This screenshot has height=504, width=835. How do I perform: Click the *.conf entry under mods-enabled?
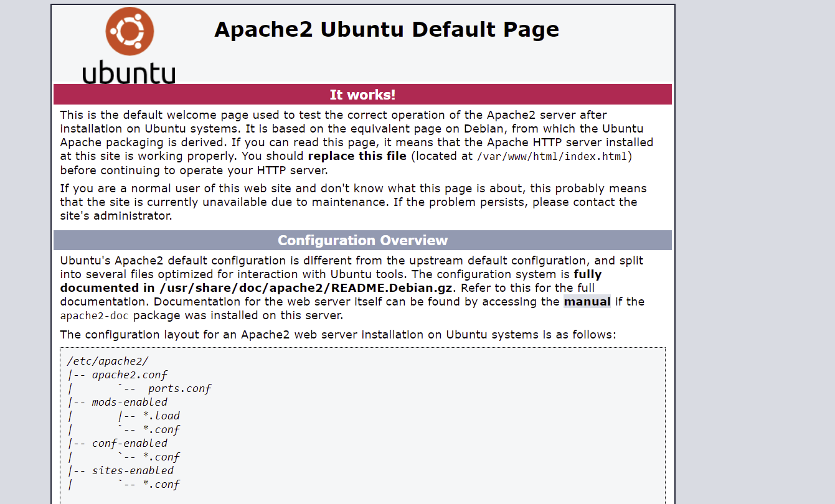161,429
